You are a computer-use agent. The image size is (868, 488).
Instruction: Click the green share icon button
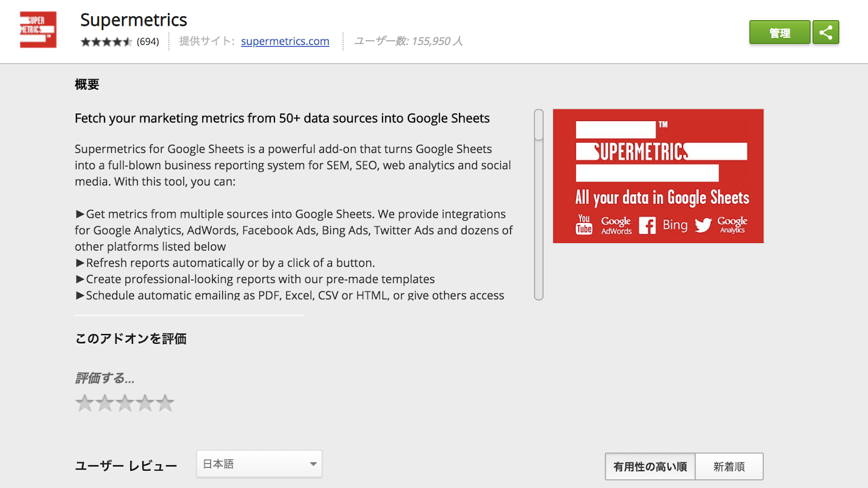pyautogui.click(x=826, y=33)
